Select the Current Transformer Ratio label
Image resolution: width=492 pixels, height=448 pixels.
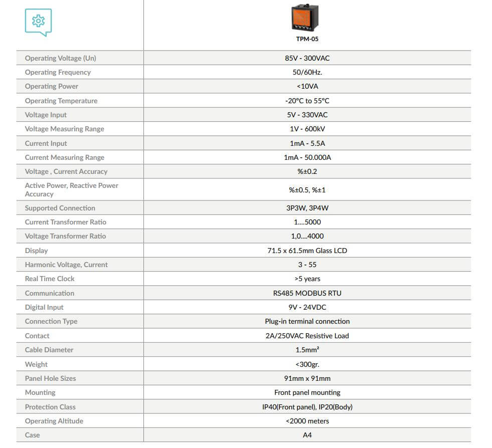click(66, 222)
